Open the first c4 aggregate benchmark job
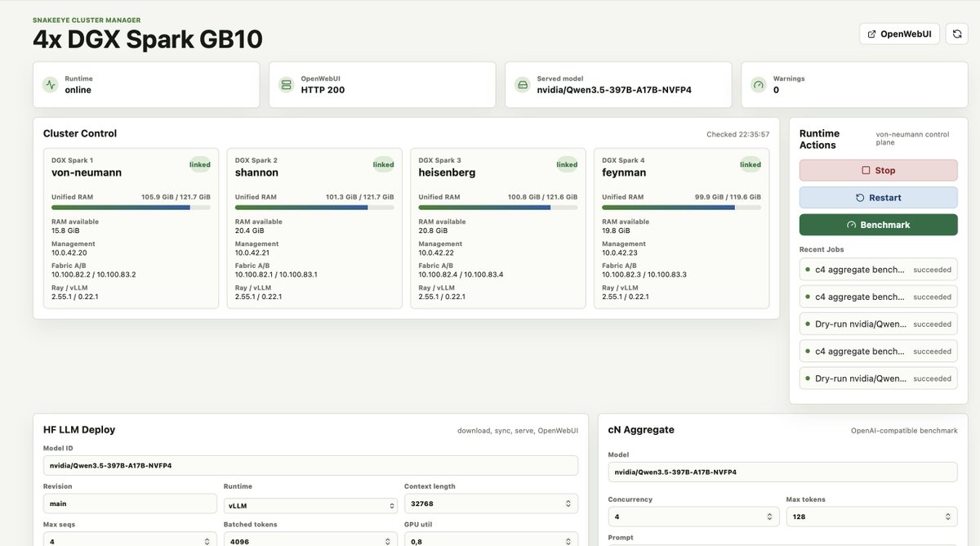Image resolution: width=980 pixels, height=546 pixels. (x=879, y=269)
